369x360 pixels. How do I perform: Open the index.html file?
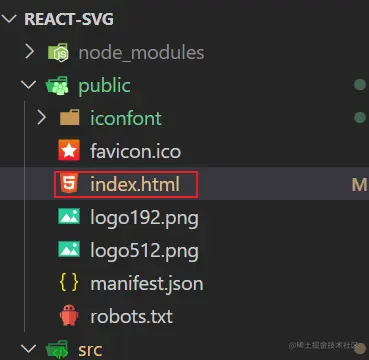point(135,184)
